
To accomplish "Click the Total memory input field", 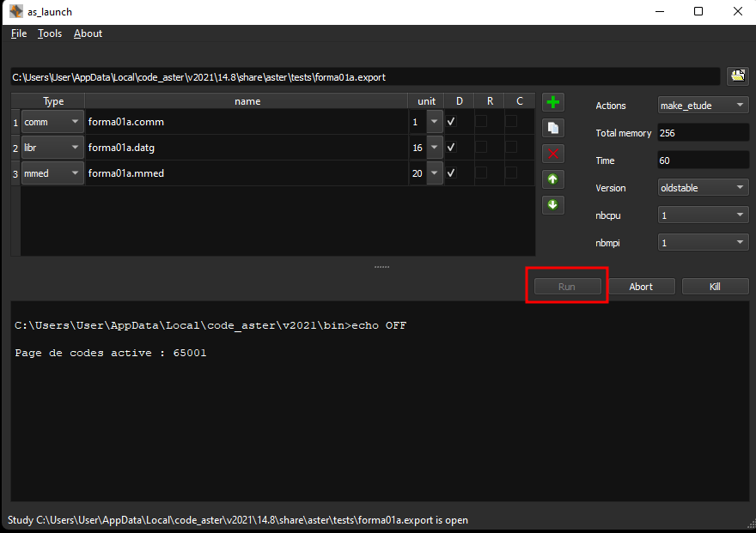I will click(703, 133).
